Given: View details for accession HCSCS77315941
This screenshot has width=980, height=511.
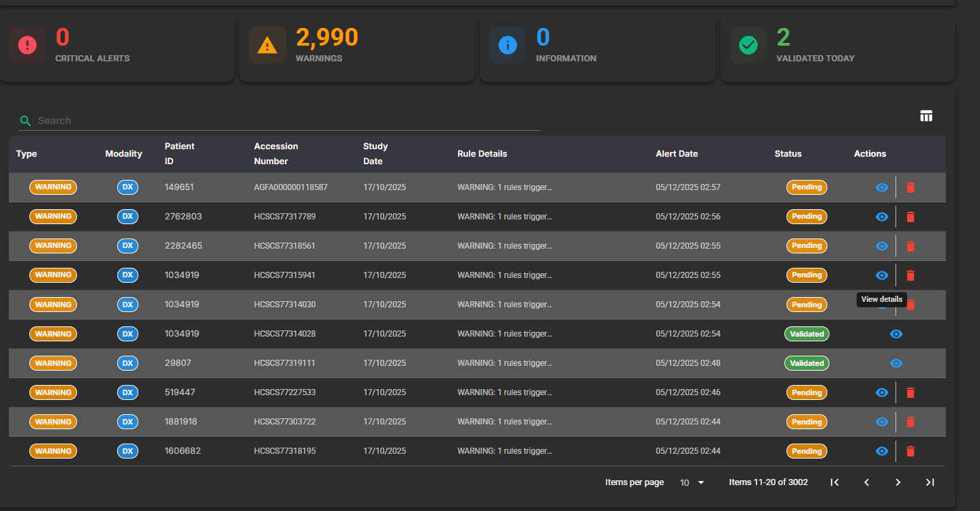Looking at the screenshot, I should tap(882, 275).
